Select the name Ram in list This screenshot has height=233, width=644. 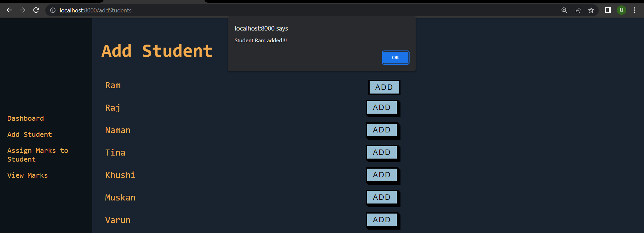pos(113,85)
